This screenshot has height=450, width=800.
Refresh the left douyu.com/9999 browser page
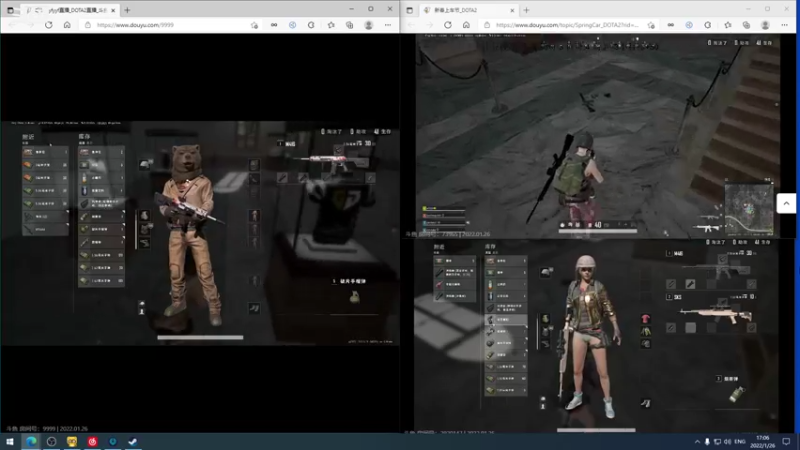pos(48,24)
